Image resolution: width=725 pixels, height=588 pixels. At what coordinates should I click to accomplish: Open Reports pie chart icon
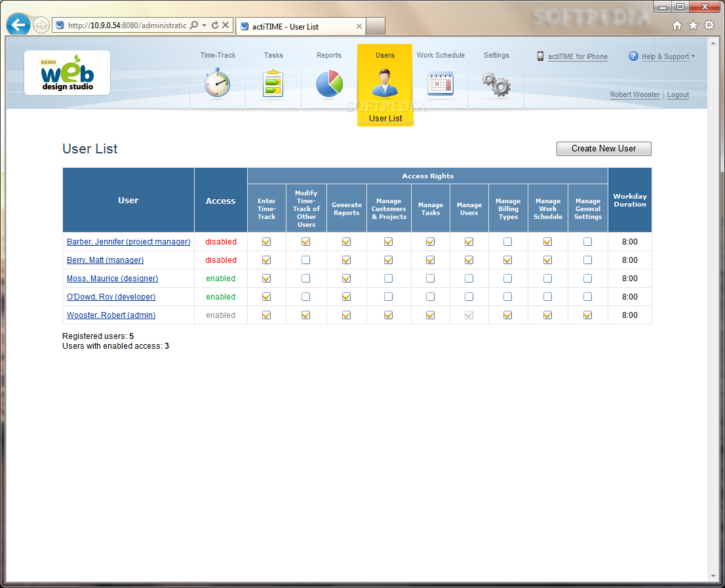coord(329,84)
